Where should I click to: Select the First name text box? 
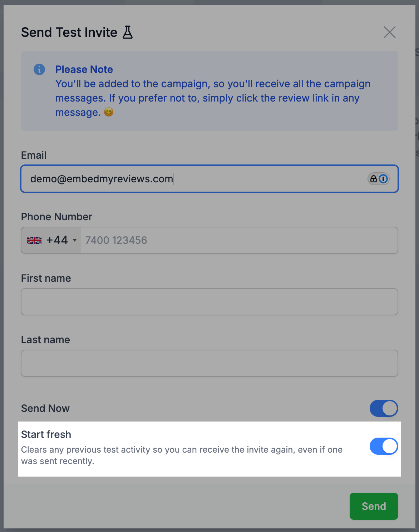tap(209, 302)
